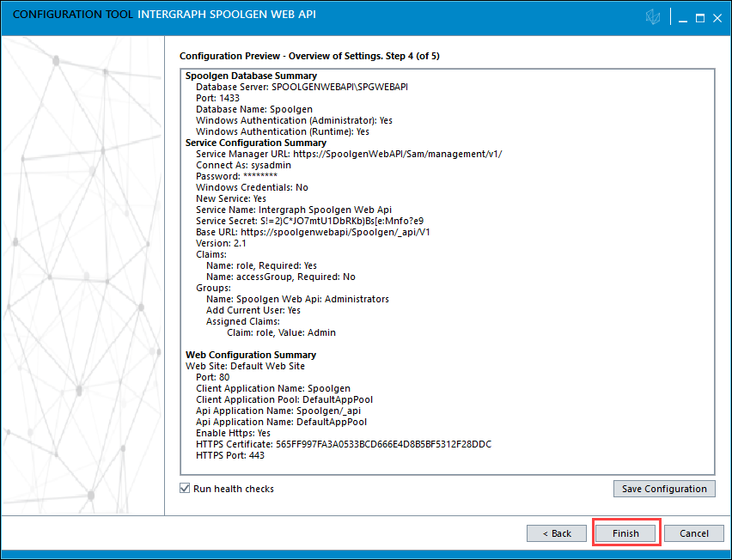This screenshot has height=560, width=732.
Task: Minimize the Configuration Tool window
Action: 682,18
